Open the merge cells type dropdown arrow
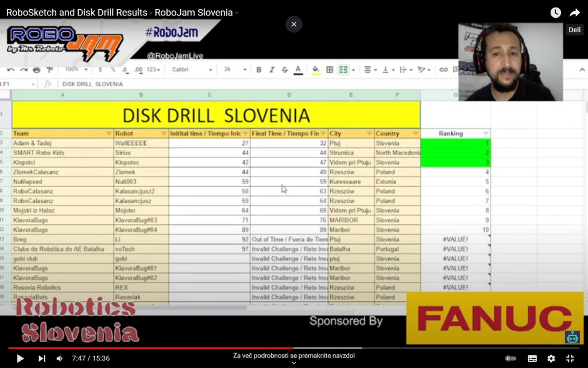588x368 pixels. (353, 70)
